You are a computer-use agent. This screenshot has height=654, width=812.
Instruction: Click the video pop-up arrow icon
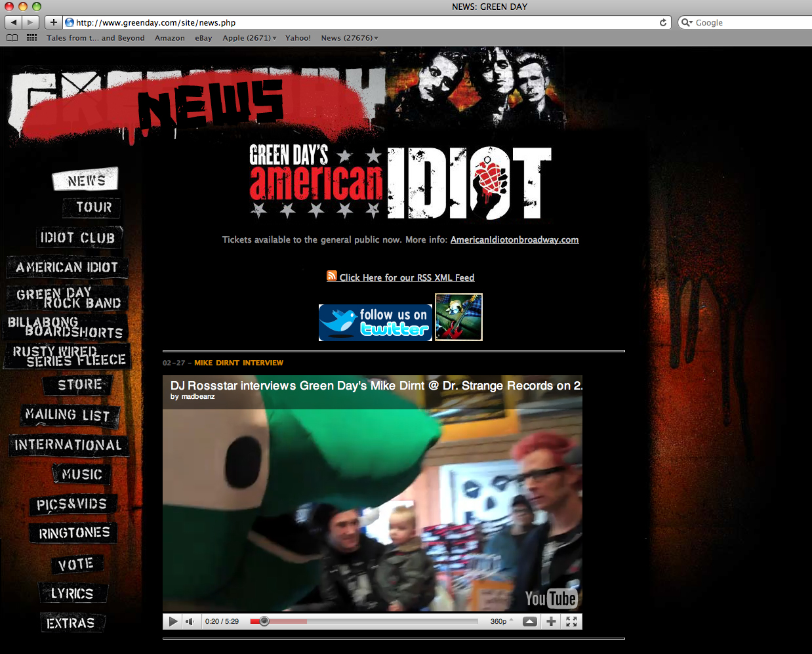[530, 621]
